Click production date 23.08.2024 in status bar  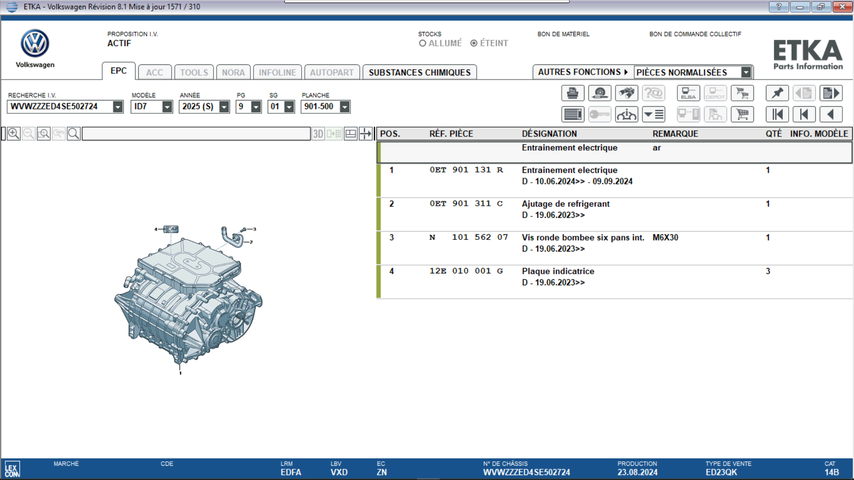coord(637,472)
